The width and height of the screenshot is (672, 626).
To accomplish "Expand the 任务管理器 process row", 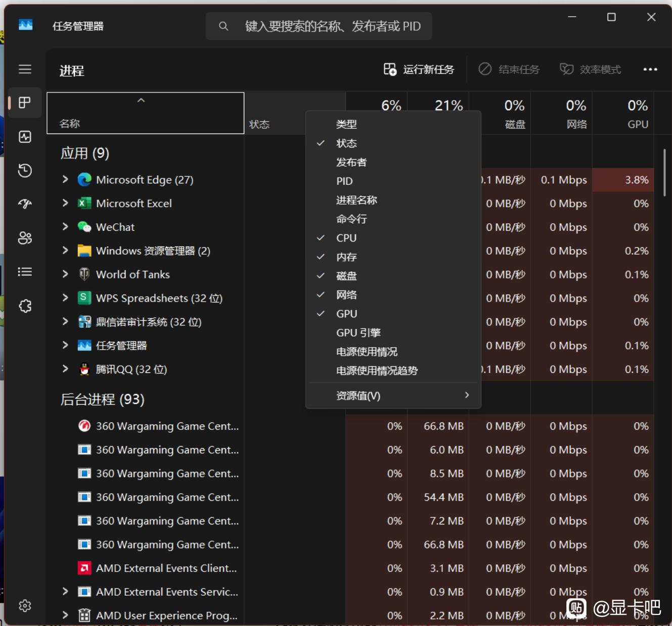I will coord(65,346).
